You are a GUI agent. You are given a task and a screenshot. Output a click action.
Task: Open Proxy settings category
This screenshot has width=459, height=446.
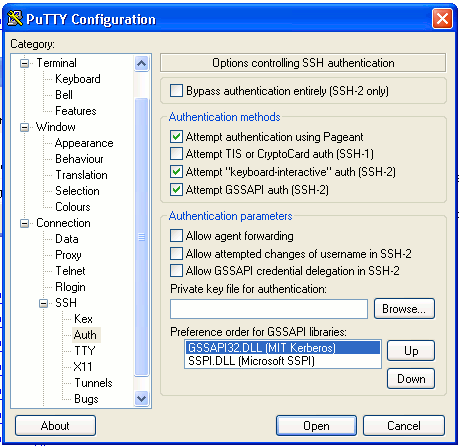[x=68, y=255]
